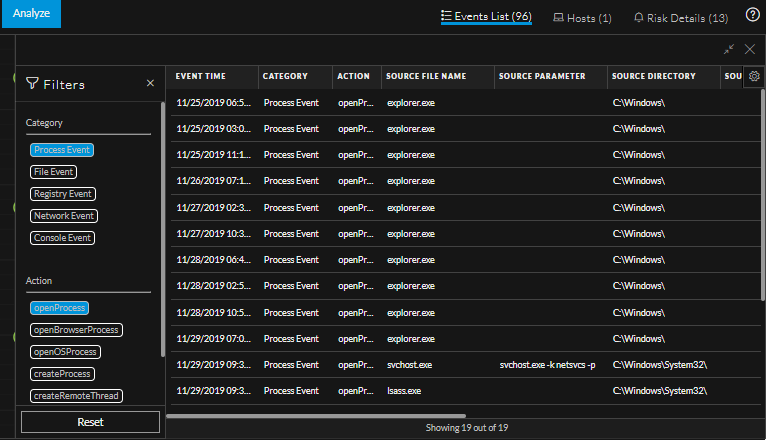This screenshot has width=766, height=440.
Task: Switch to Events List (96) tab
Action: (486, 17)
